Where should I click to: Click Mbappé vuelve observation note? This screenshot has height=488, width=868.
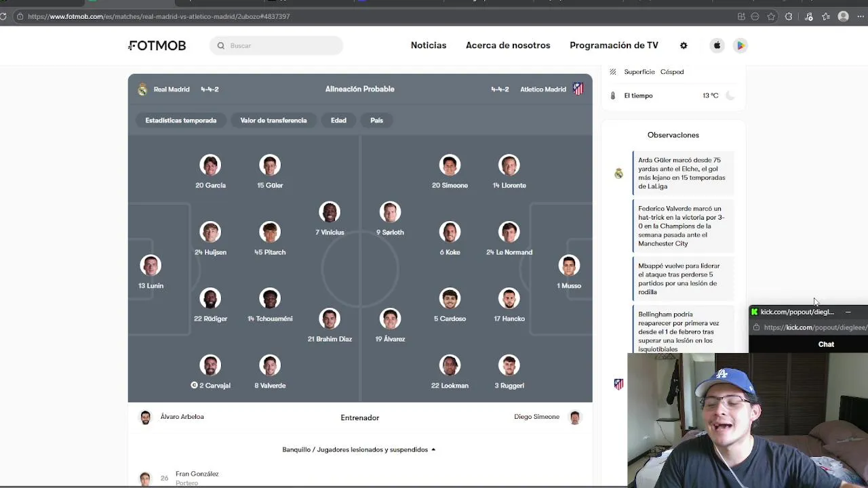coord(683,279)
